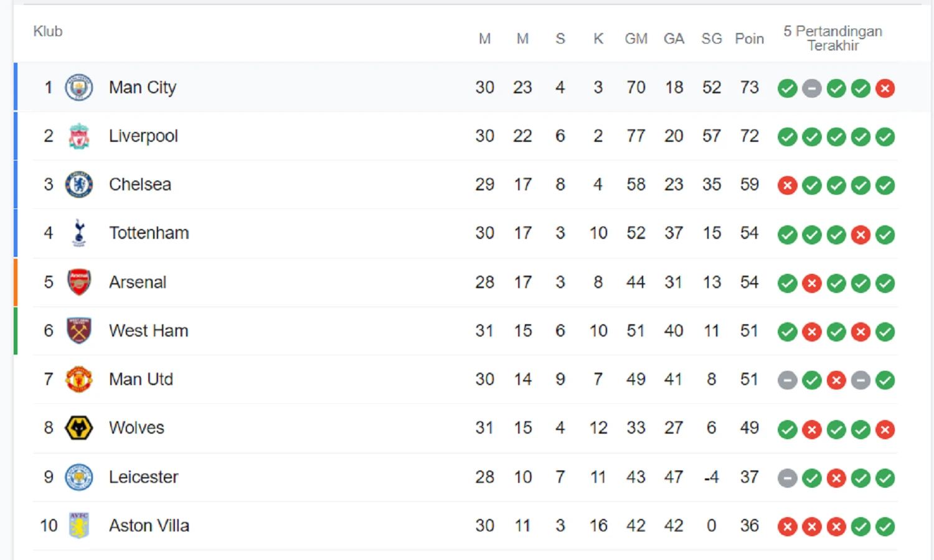The image size is (934, 560).
Task: Select the Klub column header
Action: pos(48,31)
